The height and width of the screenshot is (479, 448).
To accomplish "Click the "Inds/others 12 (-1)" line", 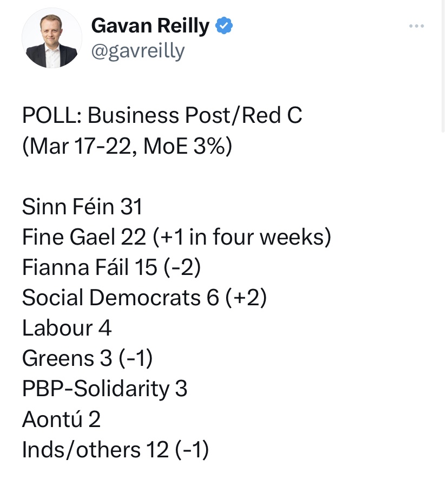I will pos(115,449).
